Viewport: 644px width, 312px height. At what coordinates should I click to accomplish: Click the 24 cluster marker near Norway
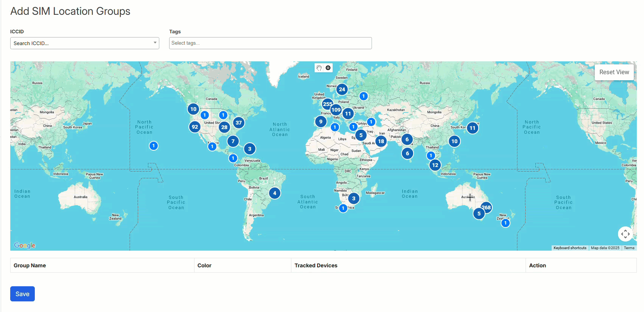pos(342,89)
